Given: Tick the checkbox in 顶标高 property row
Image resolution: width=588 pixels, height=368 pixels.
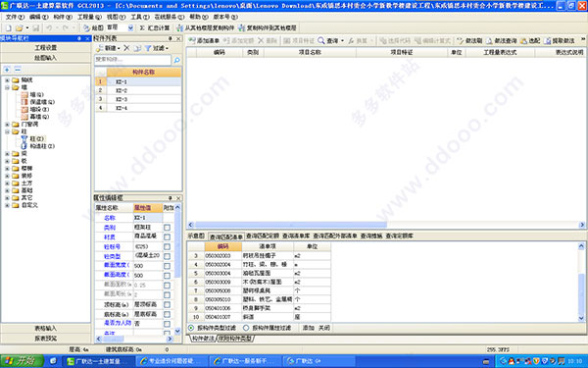Looking at the screenshot, I should pyautogui.click(x=167, y=304).
